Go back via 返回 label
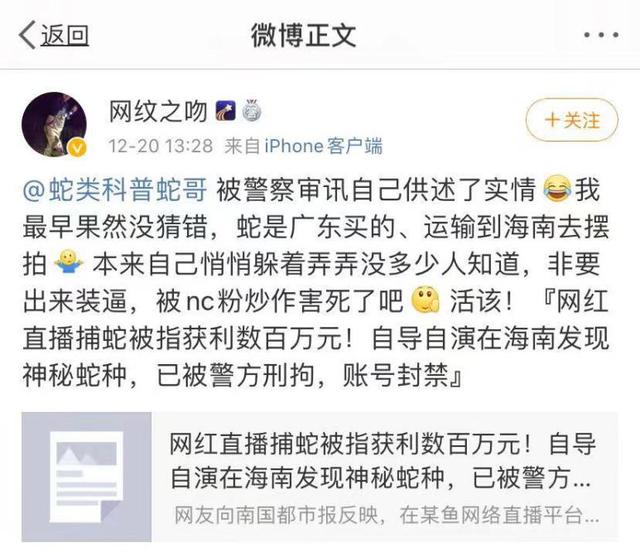Screen dimensions: 640x552 tap(64, 35)
